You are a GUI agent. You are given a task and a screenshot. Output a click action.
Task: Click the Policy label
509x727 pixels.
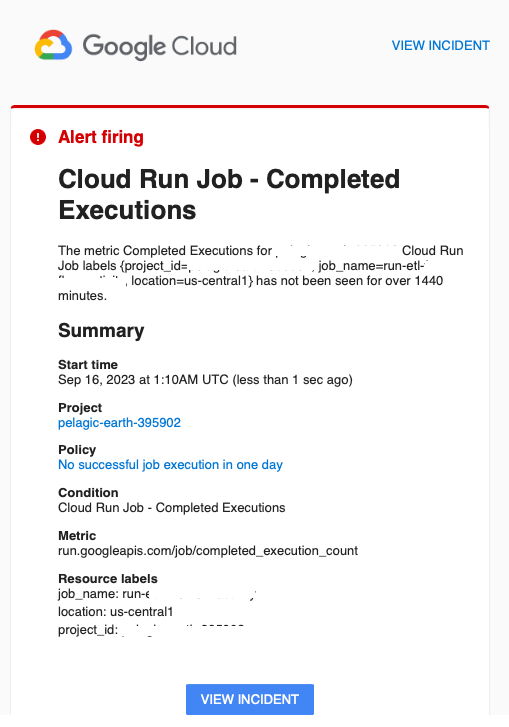77,450
